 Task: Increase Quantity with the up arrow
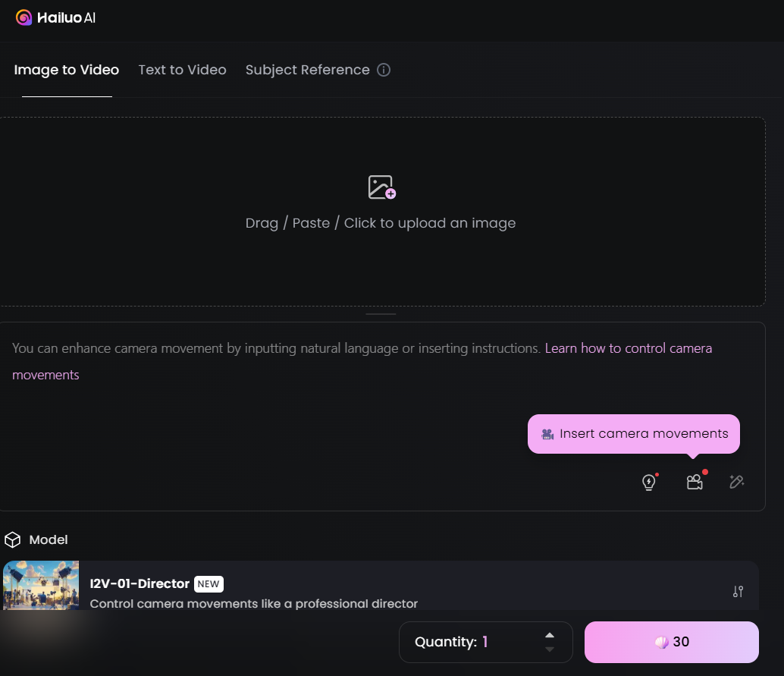coord(550,635)
